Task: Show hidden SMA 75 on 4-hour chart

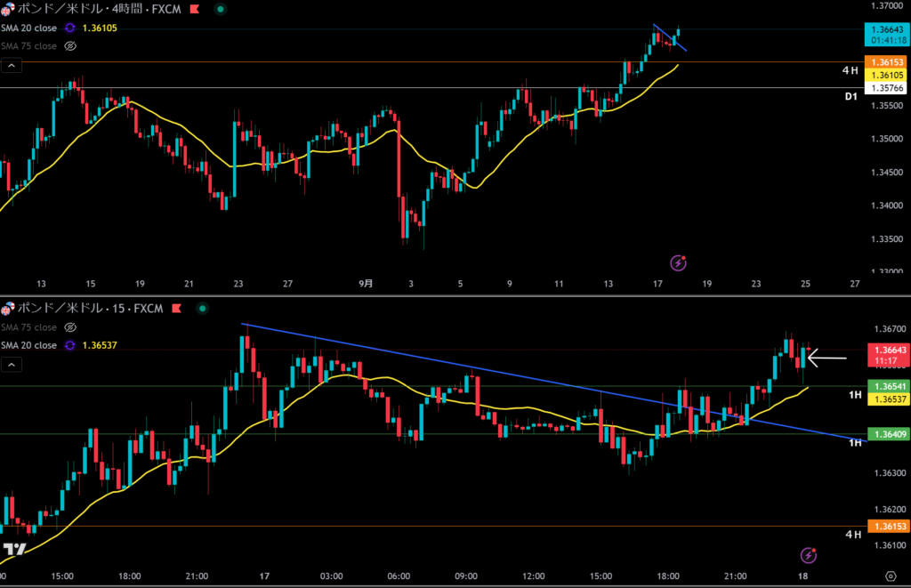Action: (x=70, y=45)
